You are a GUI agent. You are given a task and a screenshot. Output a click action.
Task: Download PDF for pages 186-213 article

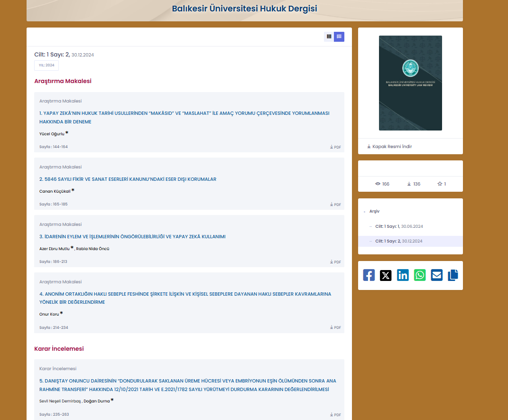pos(335,262)
